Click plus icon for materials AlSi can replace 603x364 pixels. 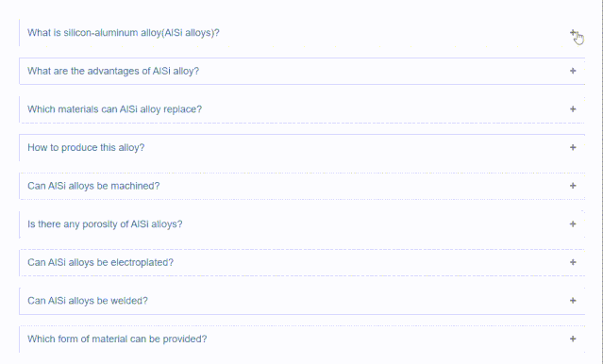pos(573,109)
